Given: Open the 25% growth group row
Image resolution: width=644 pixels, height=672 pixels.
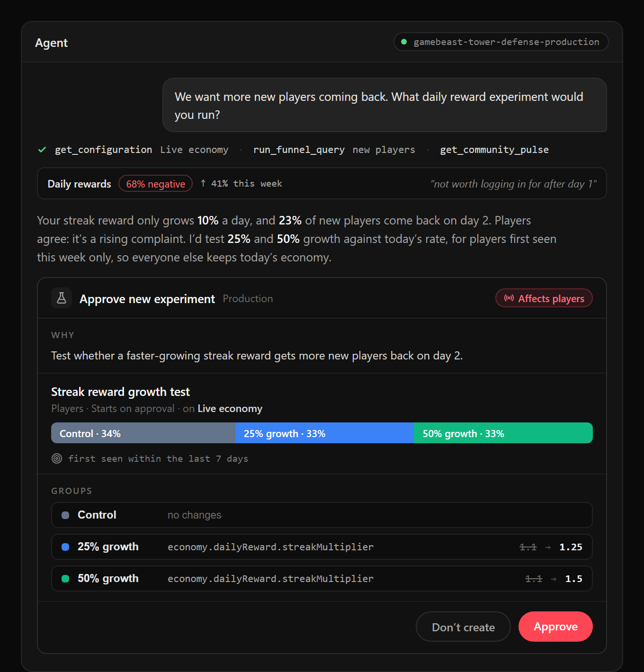Looking at the screenshot, I should (x=322, y=547).
